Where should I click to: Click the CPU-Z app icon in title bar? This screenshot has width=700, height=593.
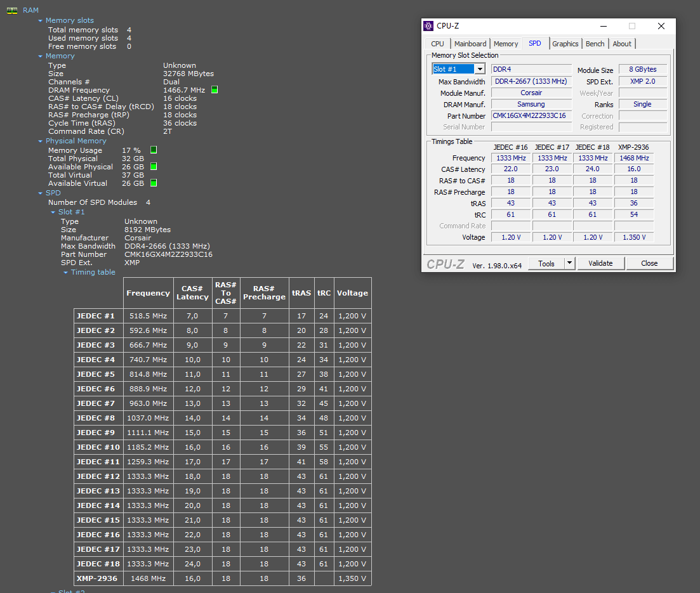click(428, 26)
